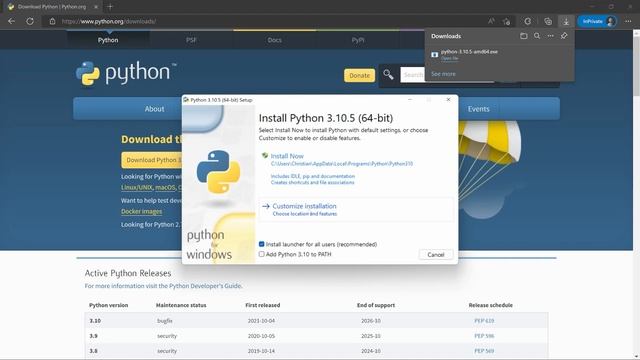Click the website search magnifier icon
Viewport: 640px width, 360px height.
click(388, 75)
